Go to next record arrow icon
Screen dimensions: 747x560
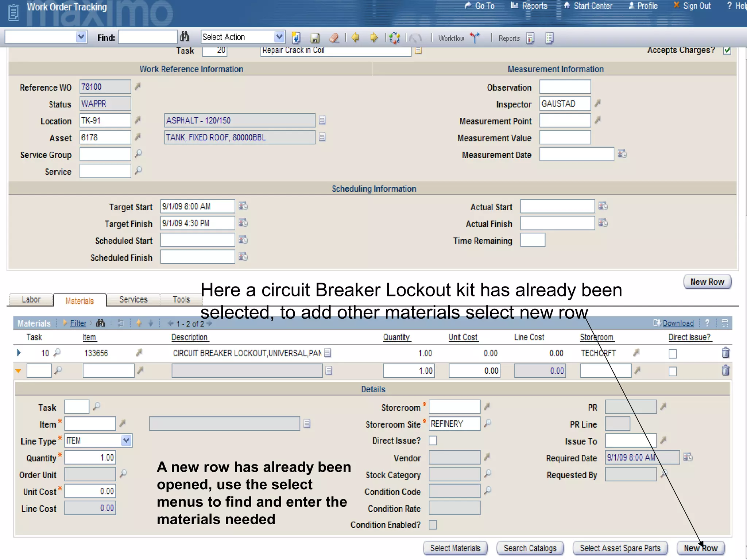(374, 38)
